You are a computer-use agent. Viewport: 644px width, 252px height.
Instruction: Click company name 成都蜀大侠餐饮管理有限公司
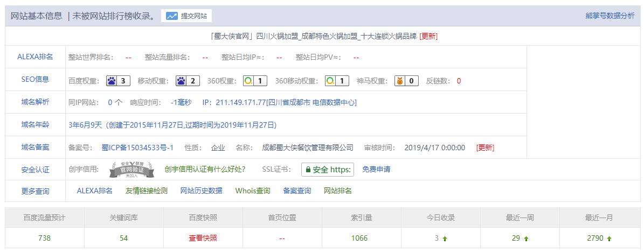click(x=308, y=148)
